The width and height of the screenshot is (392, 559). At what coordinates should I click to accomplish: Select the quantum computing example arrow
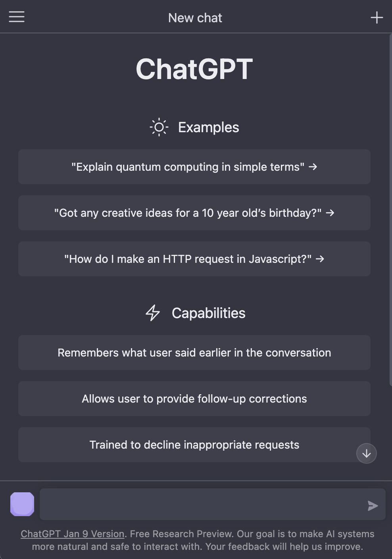314,167
